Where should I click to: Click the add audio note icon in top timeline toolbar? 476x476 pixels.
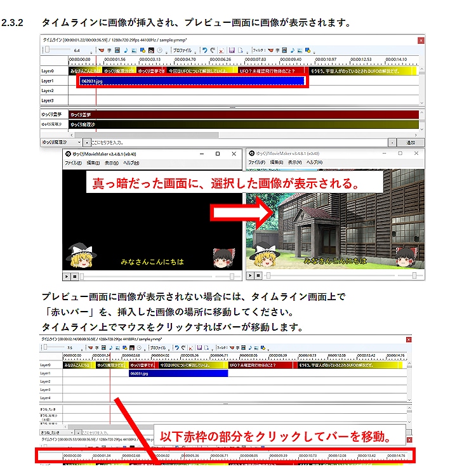click(126, 50)
